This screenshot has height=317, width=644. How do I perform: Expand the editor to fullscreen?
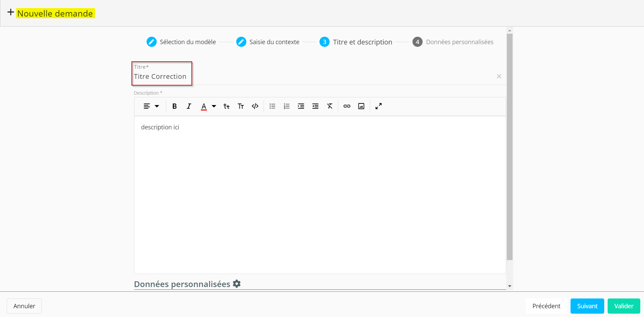point(378,106)
